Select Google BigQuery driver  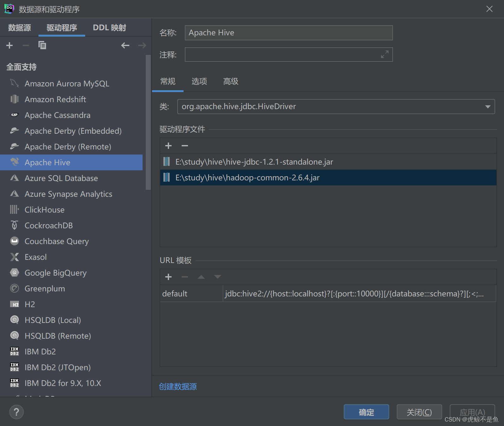tap(71, 273)
